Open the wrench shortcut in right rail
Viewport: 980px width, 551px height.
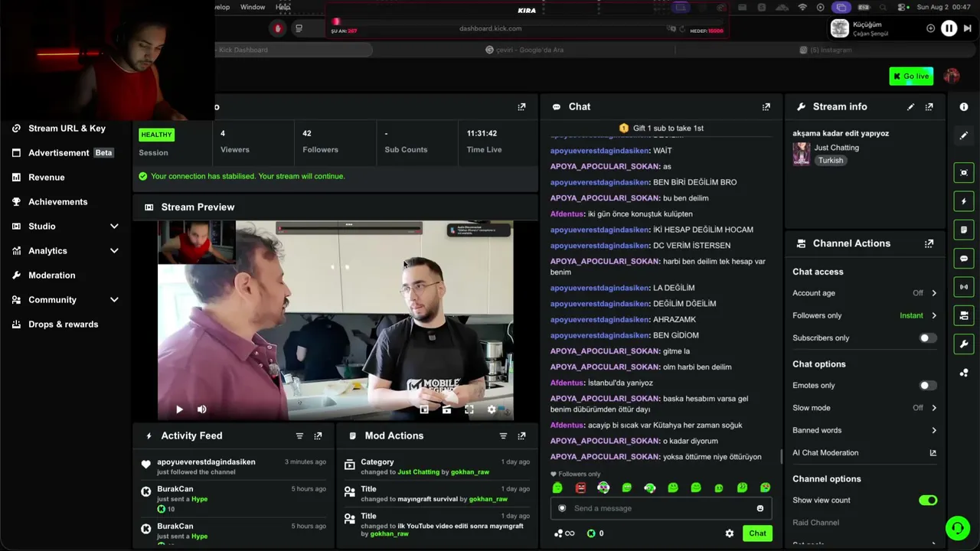coord(964,344)
